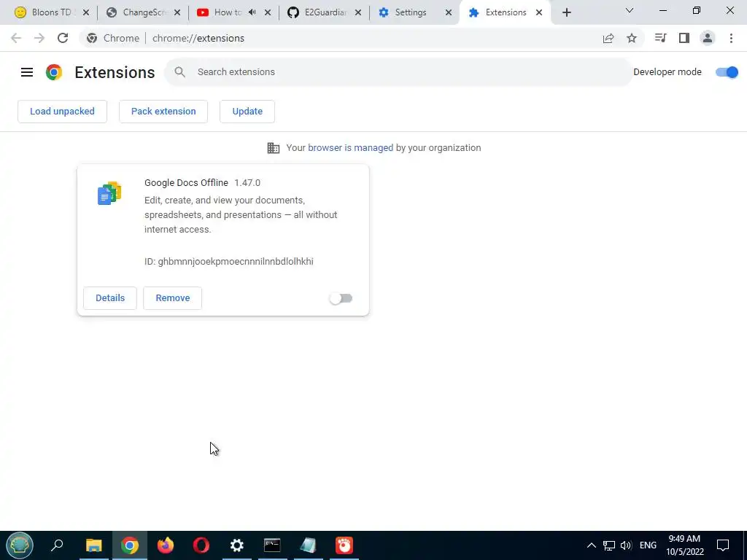Open Chrome's three-dot menu
This screenshot has width=747, height=560.
click(731, 38)
